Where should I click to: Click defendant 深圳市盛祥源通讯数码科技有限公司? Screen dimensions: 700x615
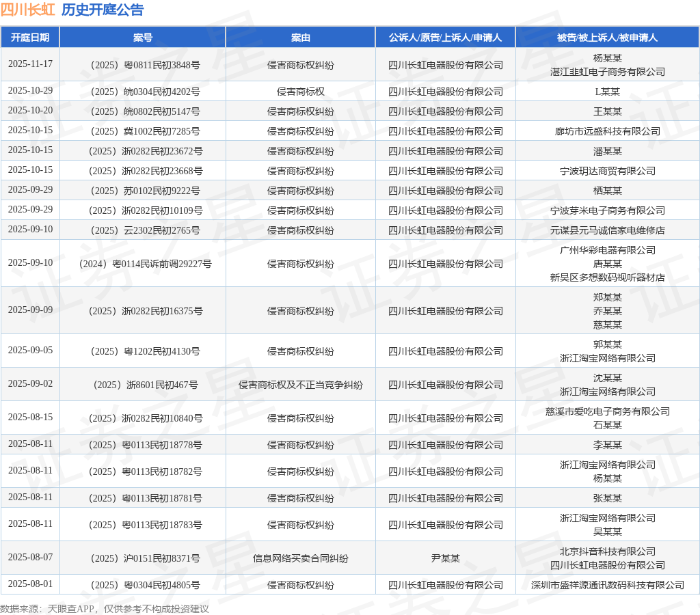608,585
